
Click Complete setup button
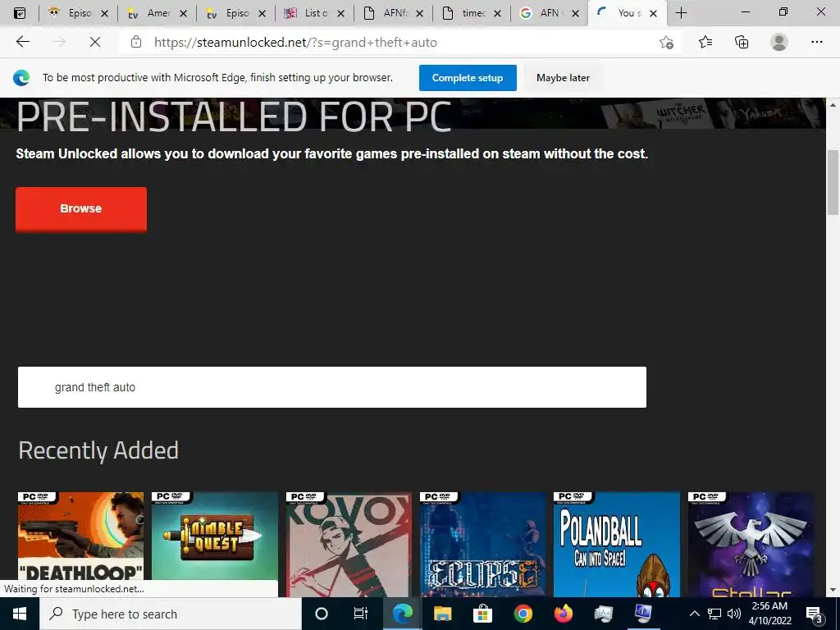(x=468, y=78)
